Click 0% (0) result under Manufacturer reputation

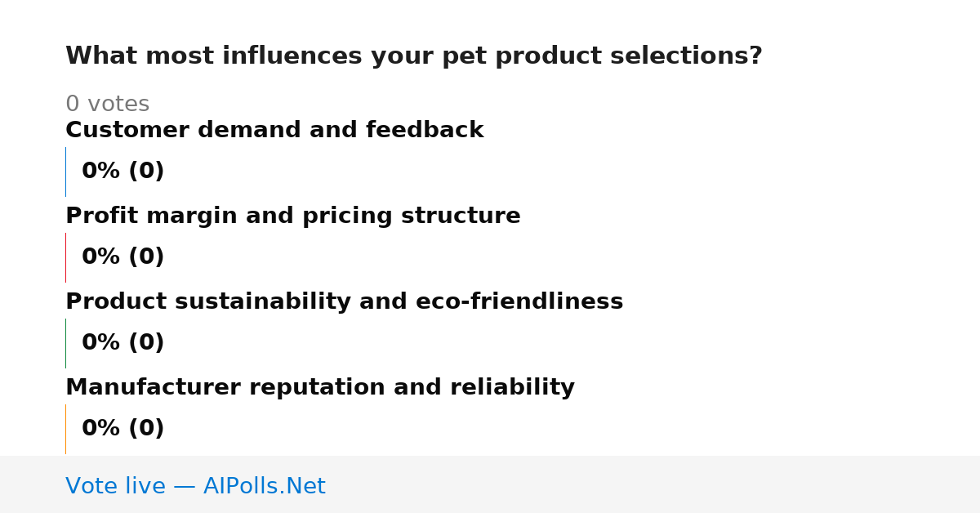pyautogui.click(x=123, y=429)
